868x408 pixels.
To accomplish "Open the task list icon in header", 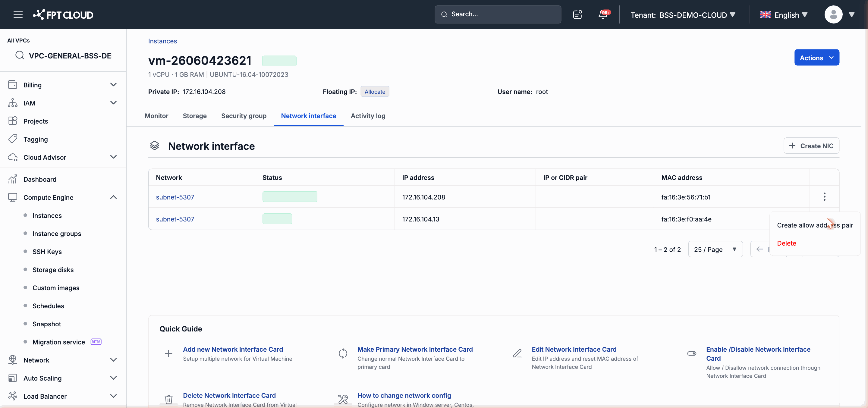I will pyautogui.click(x=577, y=14).
